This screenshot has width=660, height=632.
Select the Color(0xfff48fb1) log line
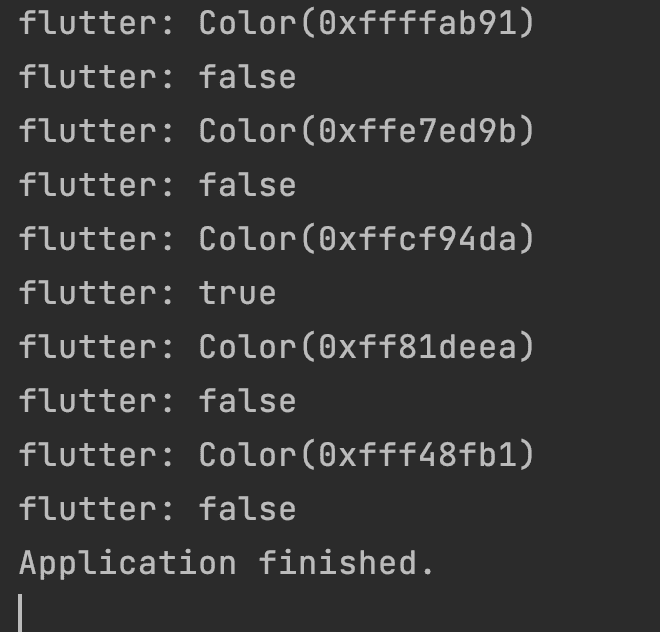pos(277,455)
